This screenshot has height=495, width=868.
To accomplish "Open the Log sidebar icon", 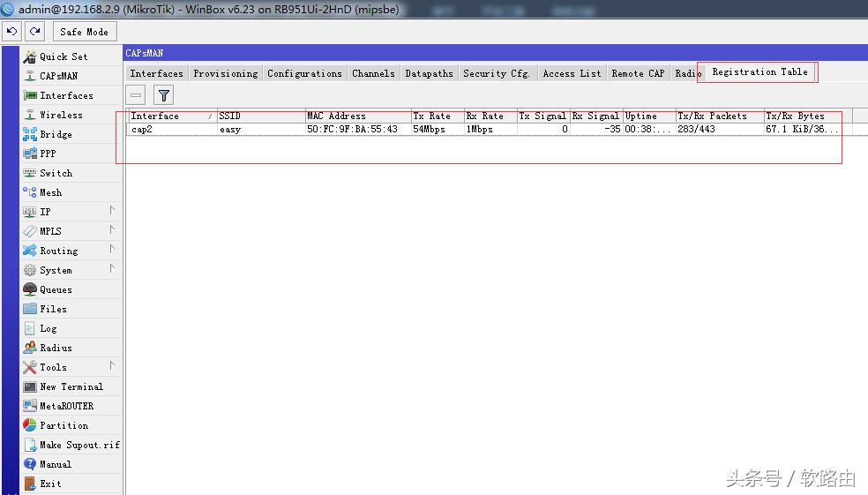I will [x=29, y=328].
